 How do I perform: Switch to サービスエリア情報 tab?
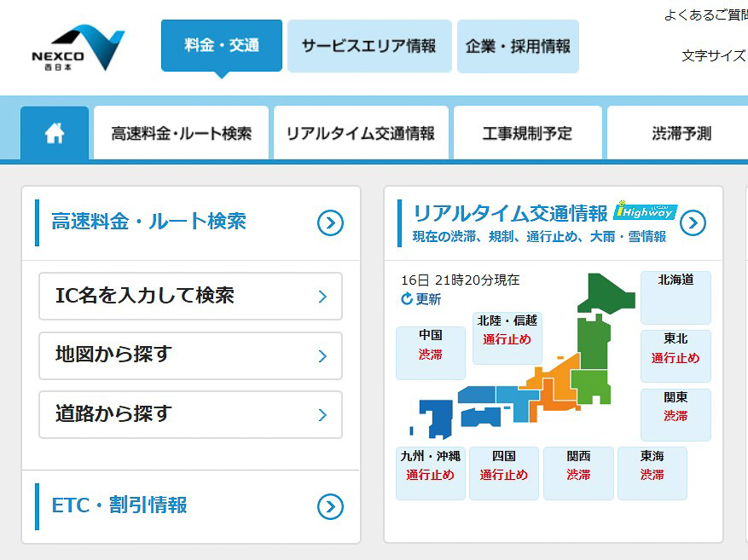click(x=369, y=46)
